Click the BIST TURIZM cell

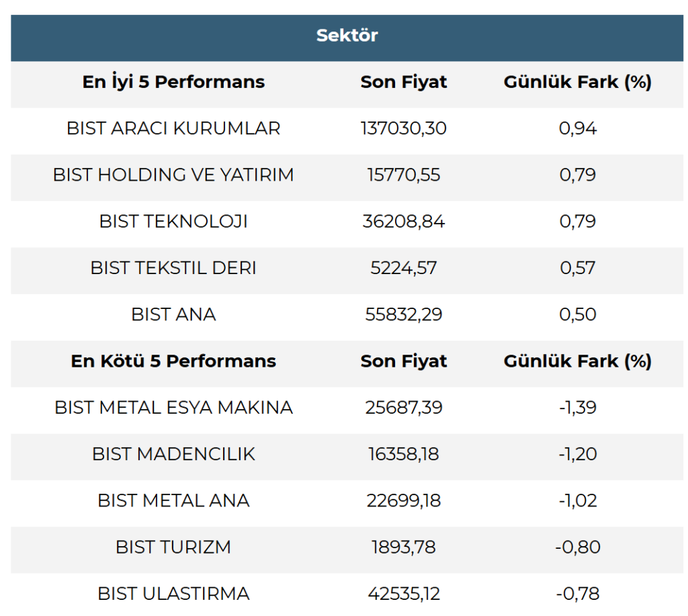173,547
